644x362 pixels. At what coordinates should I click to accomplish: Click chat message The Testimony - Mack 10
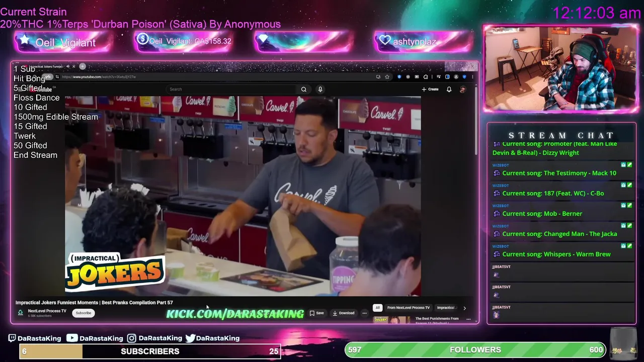pos(559,173)
